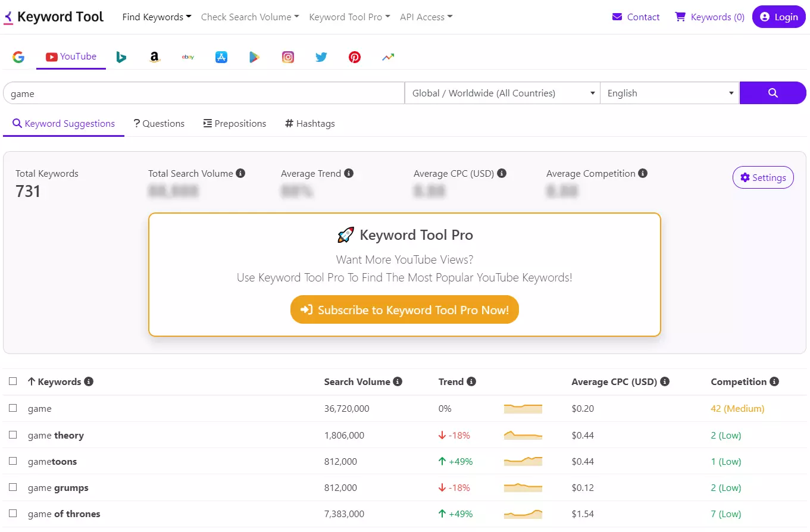Open the API Access dropdown
Viewport: 810px width, 532px height.
pos(426,17)
